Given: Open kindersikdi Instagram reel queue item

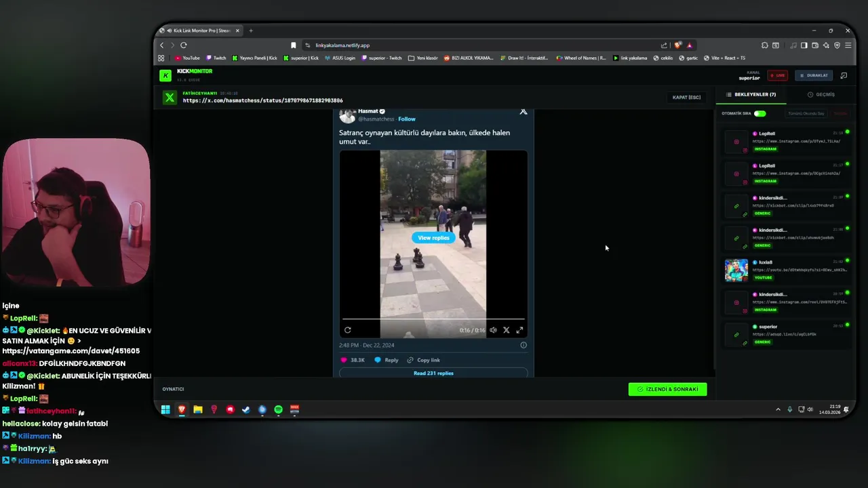Looking at the screenshot, I should coord(787,302).
